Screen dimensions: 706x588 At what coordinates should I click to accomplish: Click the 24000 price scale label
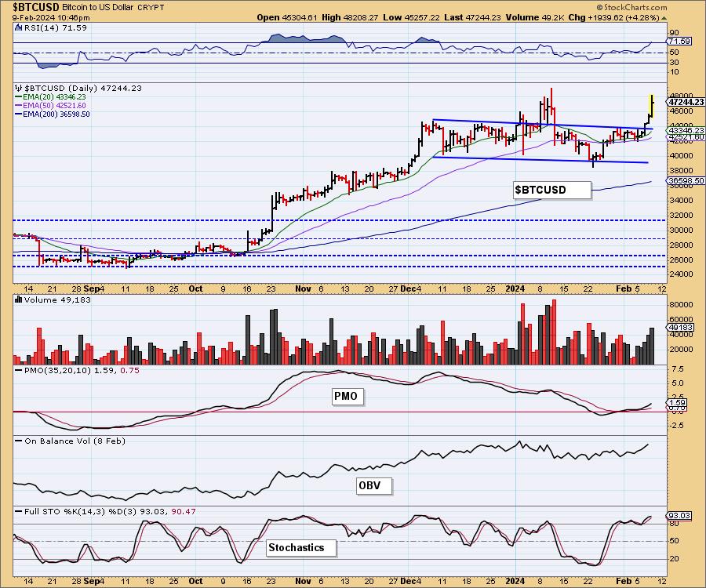click(680, 274)
